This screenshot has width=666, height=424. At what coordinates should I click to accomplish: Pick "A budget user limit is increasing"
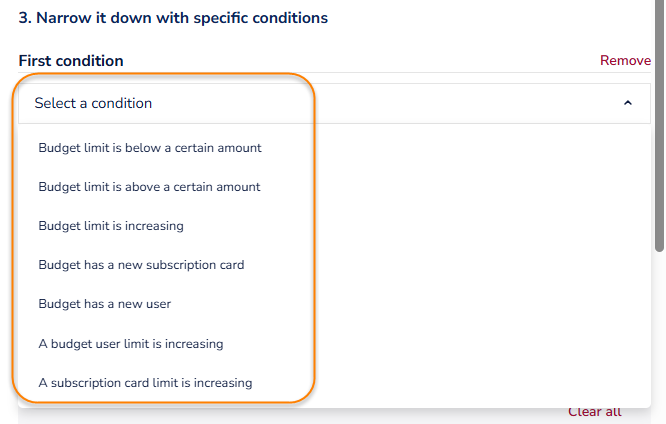point(130,343)
